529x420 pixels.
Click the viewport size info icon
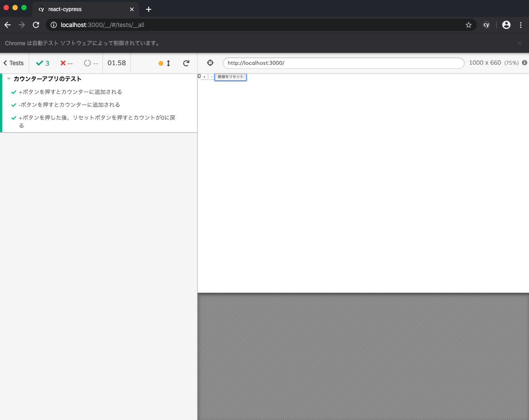525,63
